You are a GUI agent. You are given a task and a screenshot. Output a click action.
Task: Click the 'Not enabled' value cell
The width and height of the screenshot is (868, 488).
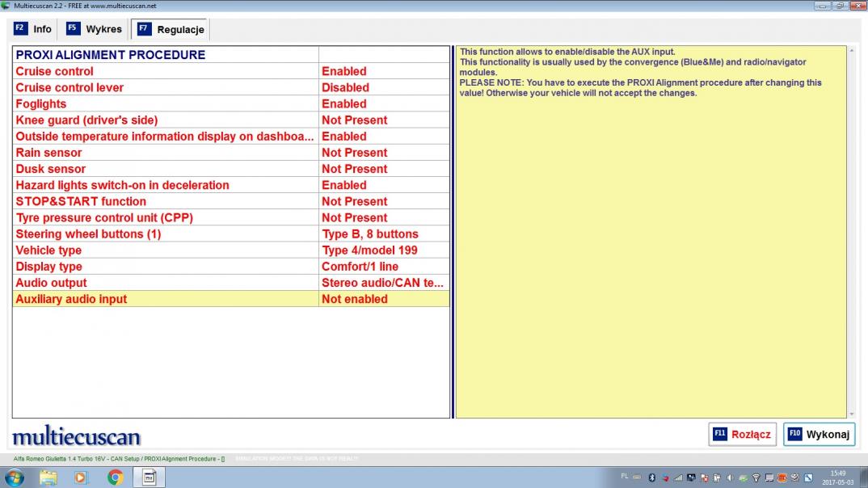coord(384,299)
